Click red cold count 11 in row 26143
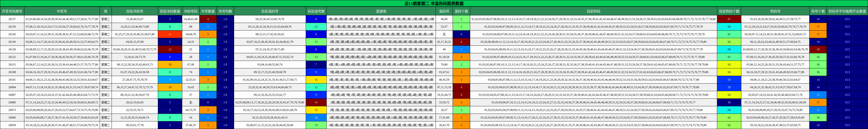 [170, 34]
